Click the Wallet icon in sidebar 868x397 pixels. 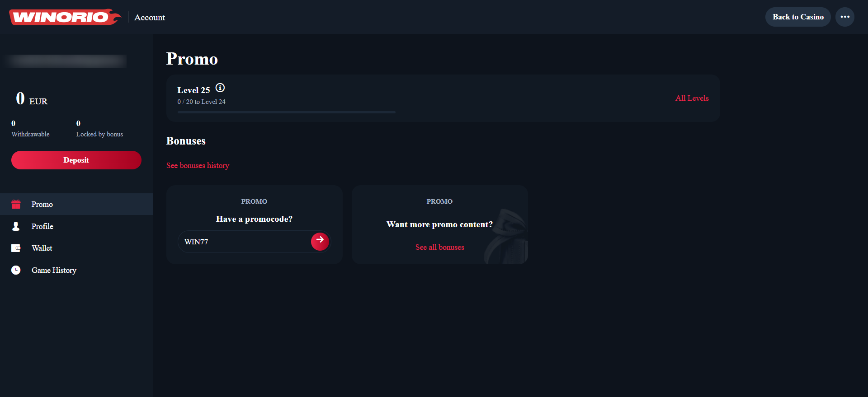[16, 248]
